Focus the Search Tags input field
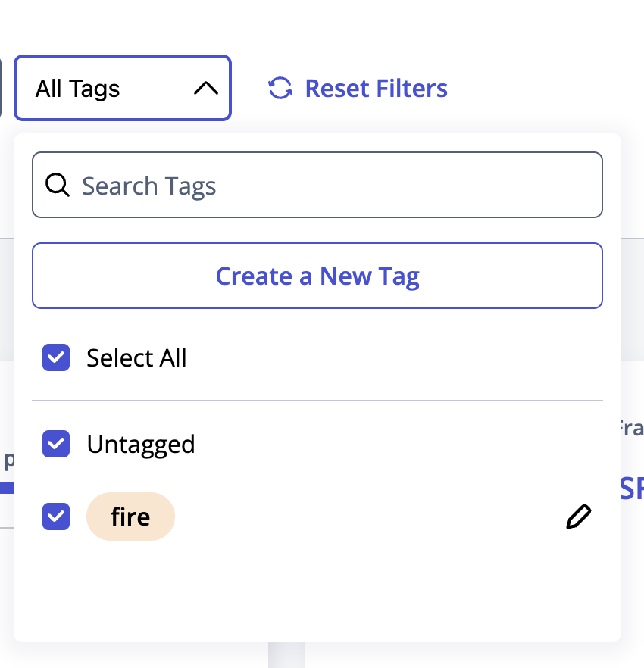Screen dimensions: 644x668 317,185
